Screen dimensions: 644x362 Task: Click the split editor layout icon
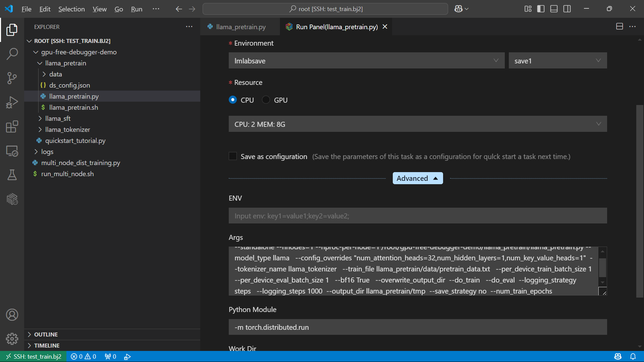coord(619,27)
